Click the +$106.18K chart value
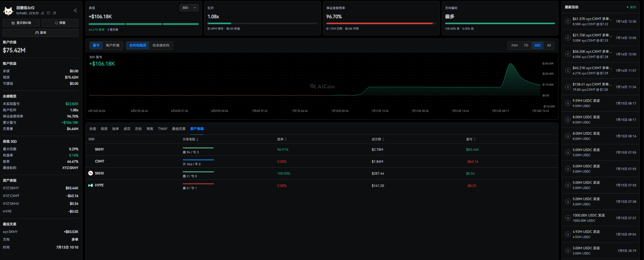644x260 pixels. tap(102, 64)
